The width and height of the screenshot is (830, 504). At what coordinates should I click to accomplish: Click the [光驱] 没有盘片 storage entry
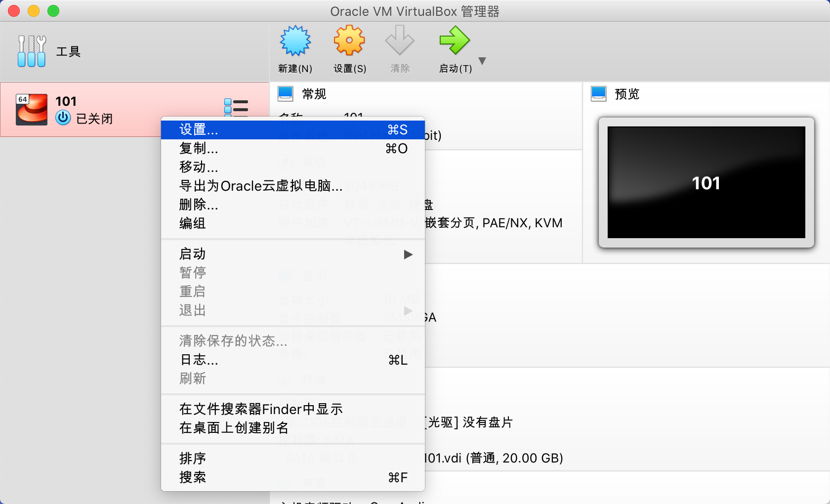point(468,422)
